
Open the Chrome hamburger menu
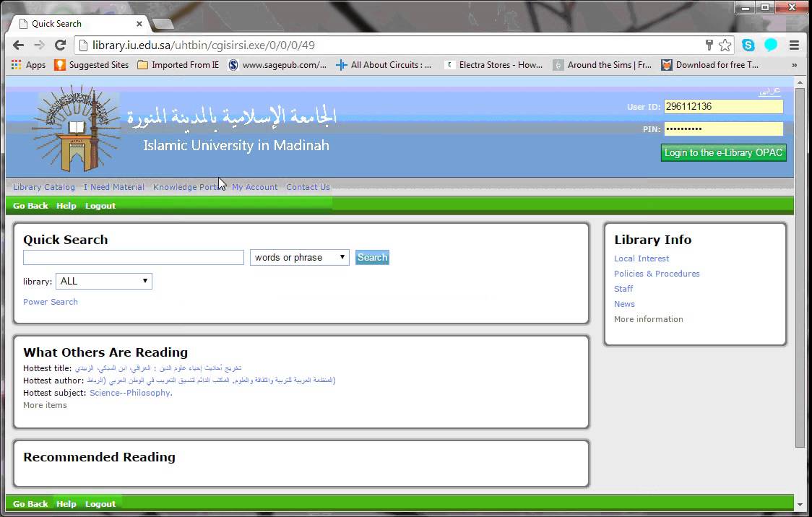[x=794, y=45]
